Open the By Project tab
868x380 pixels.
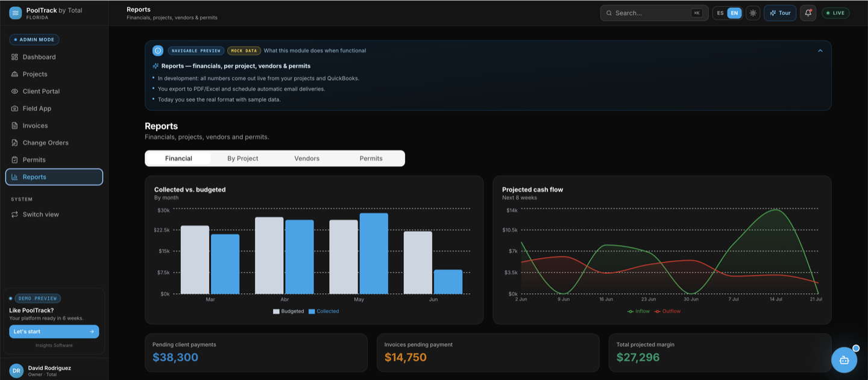coord(243,158)
